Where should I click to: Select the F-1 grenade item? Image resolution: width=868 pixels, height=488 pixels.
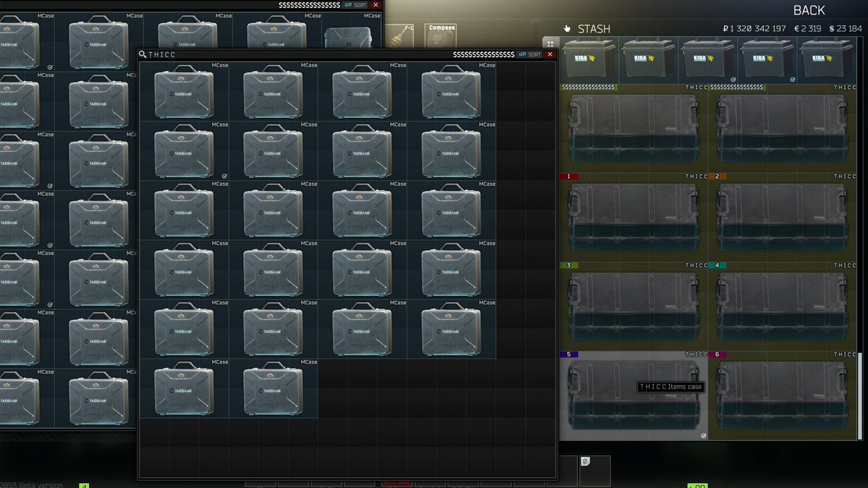click(x=401, y=36)
